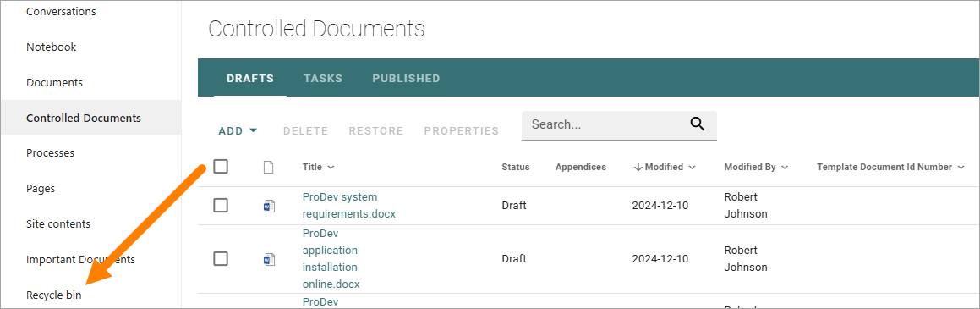Click Draft status of ProDev system requirements.docx

514,205
